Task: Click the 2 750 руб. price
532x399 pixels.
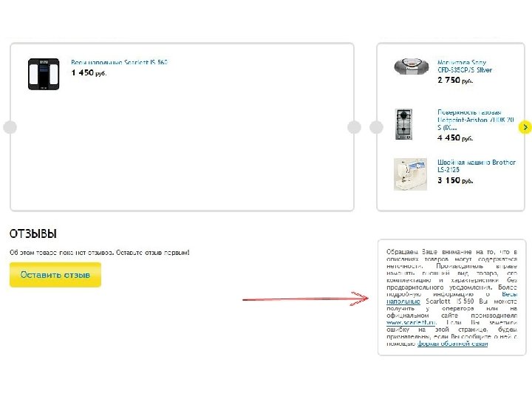Action: (x=459, y=80)
